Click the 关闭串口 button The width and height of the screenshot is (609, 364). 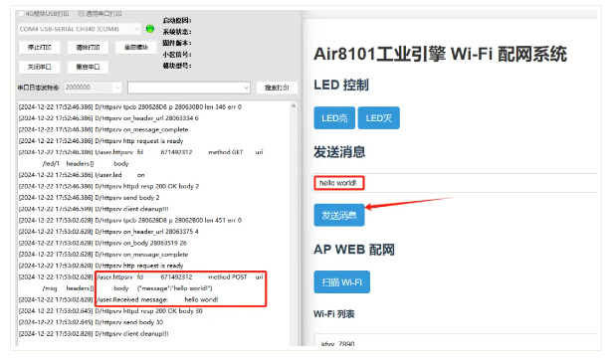click(40, 67)
